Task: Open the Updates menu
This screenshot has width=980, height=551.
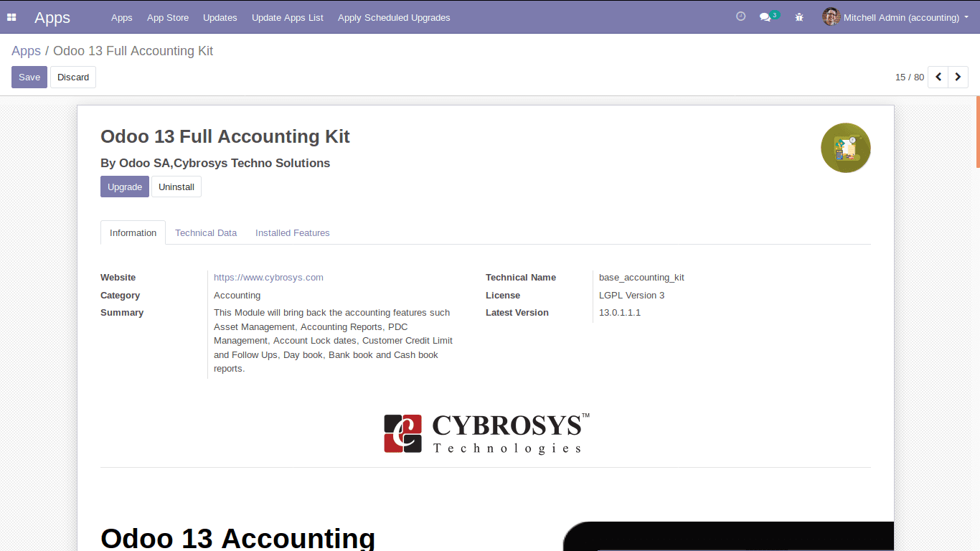Action: coord(220,18)
